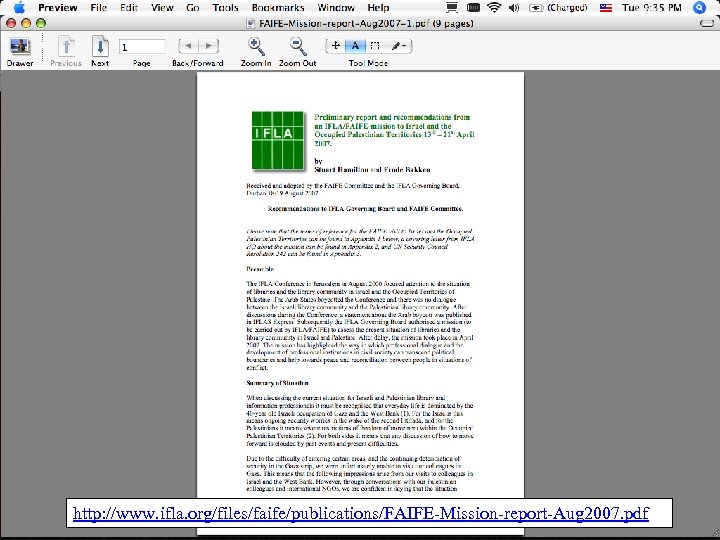Open the View menu
Screen dimensions: 720x540
pyautogui.click(x=162, y=8)
